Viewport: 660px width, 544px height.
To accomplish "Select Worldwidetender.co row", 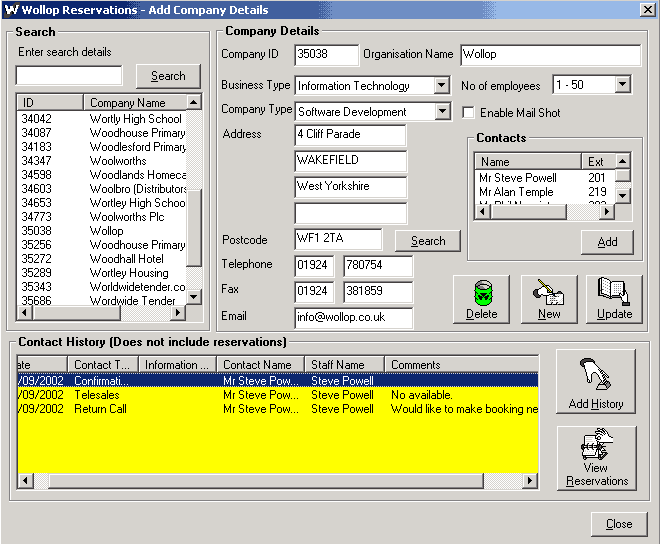I will pos(101,287).
